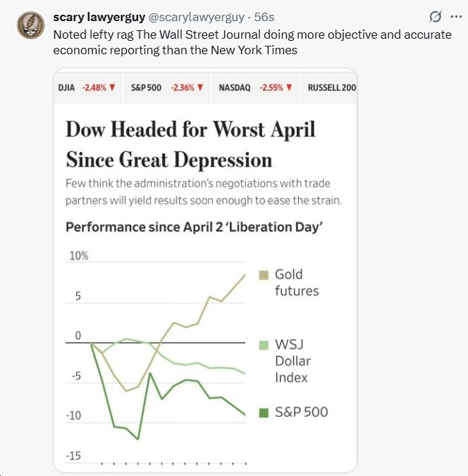The image size is (468, 476).
Task: Select the DJIA ticker tab
Action: (x=87, y=88)
